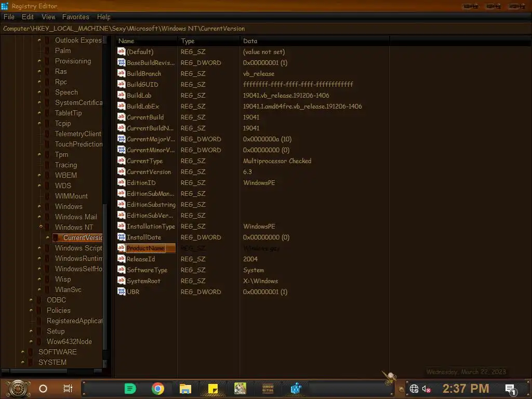This screenshot has width=532, height=399.
Task: Click the BaseBuildRevis... DWORD value icon
Action: (x=121, y=62)
